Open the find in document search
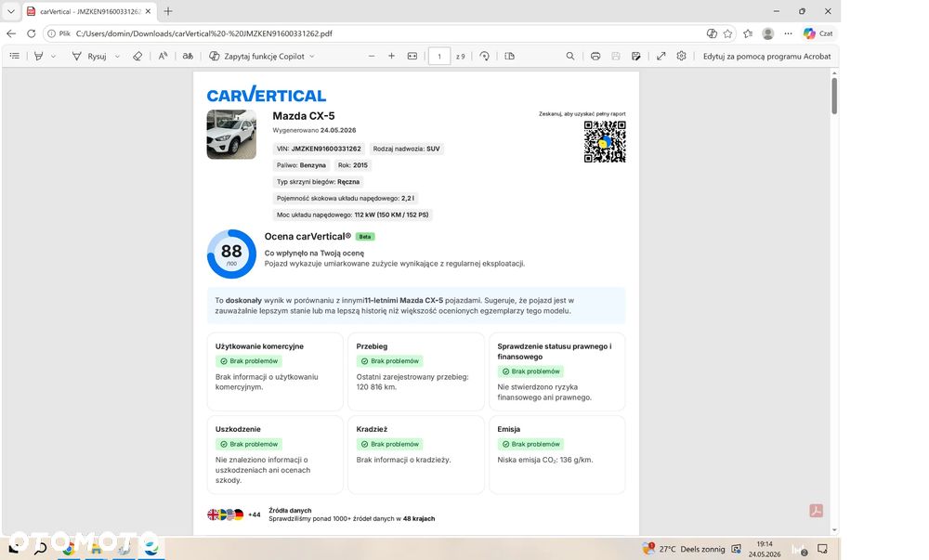 click(x=570, y=57)
